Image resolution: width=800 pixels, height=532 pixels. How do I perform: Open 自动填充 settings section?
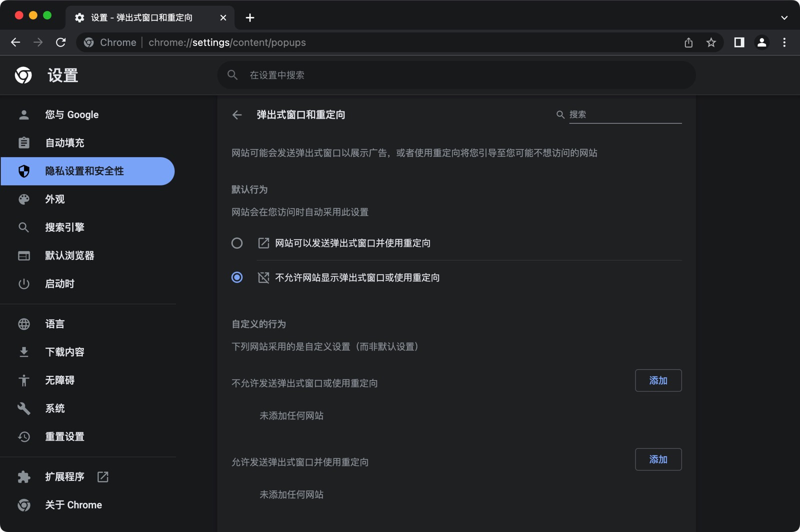tap(88, 143)
